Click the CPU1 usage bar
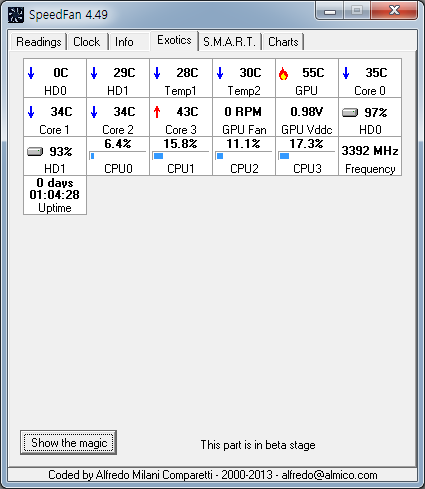This screenshot has height=489, width=425. (181, 156)
